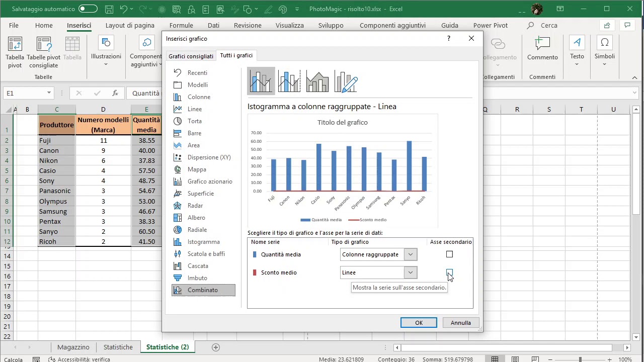Select the stacked area-column combo subtype
Image resolution: width=644 pixels, height=362 pixels.
(317, 81)
